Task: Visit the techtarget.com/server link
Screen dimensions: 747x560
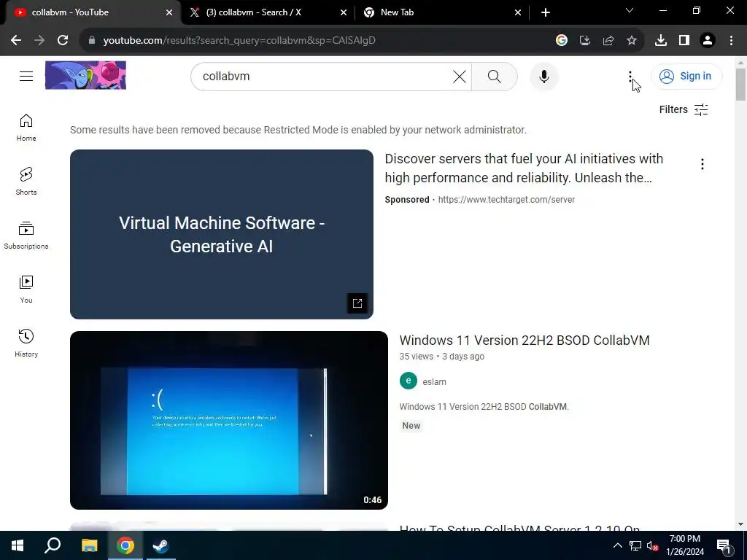Action: click(x=506, y=200)
